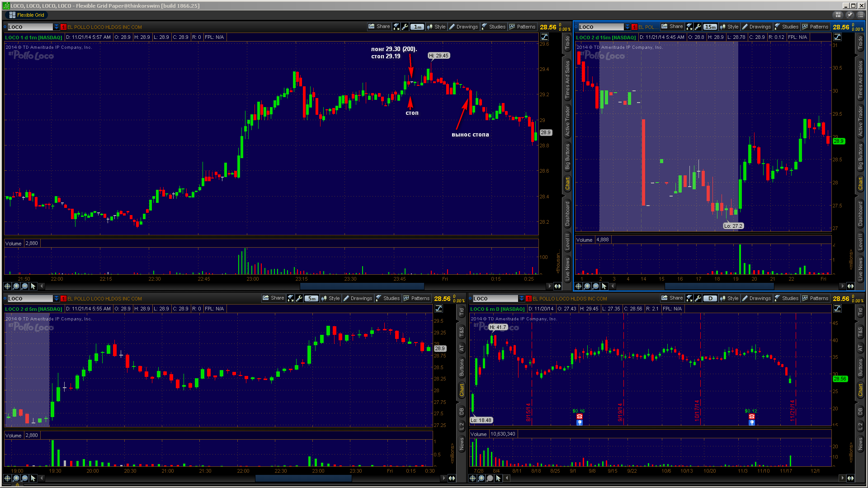Open Style menu in 15m chart

pyautogui.click(x=729, y=27)
